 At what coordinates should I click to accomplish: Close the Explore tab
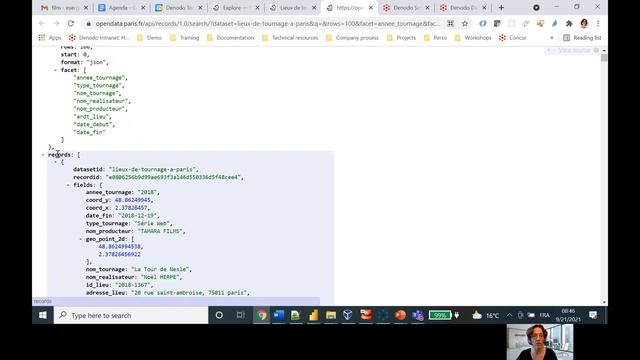tap(257, 8)
